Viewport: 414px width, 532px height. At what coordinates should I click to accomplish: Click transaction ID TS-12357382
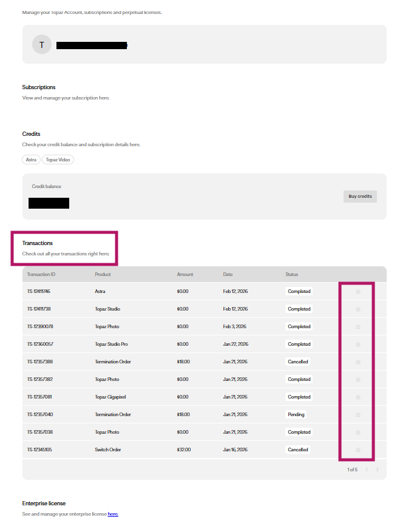(x=40, y=380)
